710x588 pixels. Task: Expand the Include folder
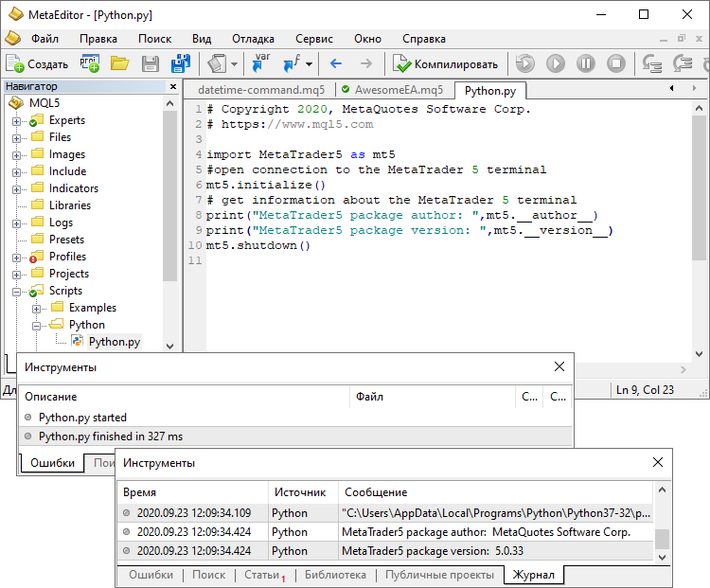click(17, 172)
